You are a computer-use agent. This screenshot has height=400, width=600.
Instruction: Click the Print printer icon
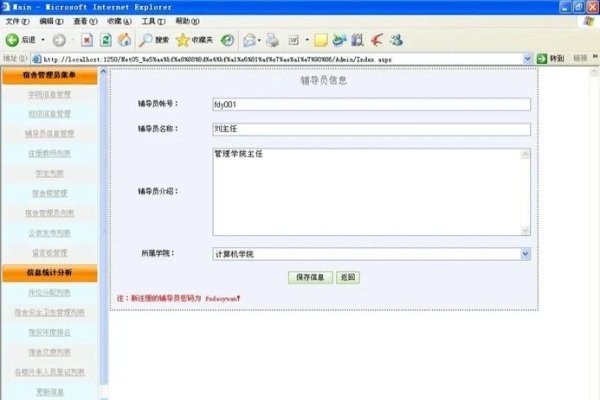272,40
